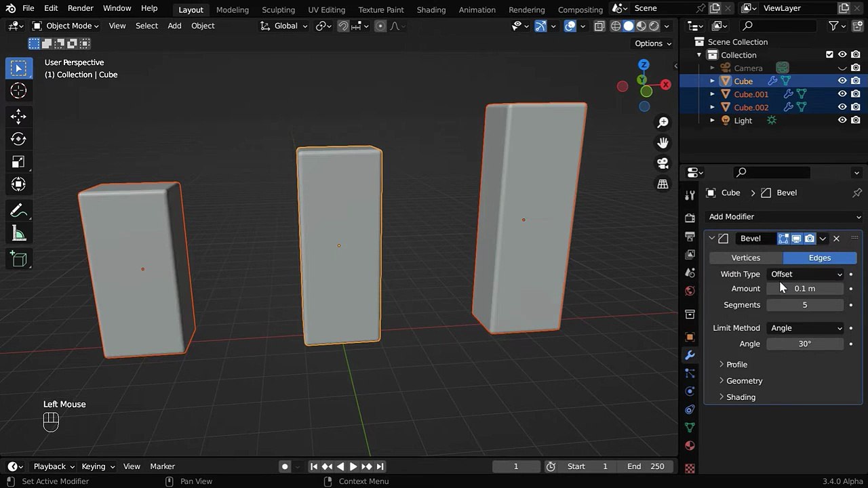Activate the Annotate pencil tool
868x488 pixels.
18,211
